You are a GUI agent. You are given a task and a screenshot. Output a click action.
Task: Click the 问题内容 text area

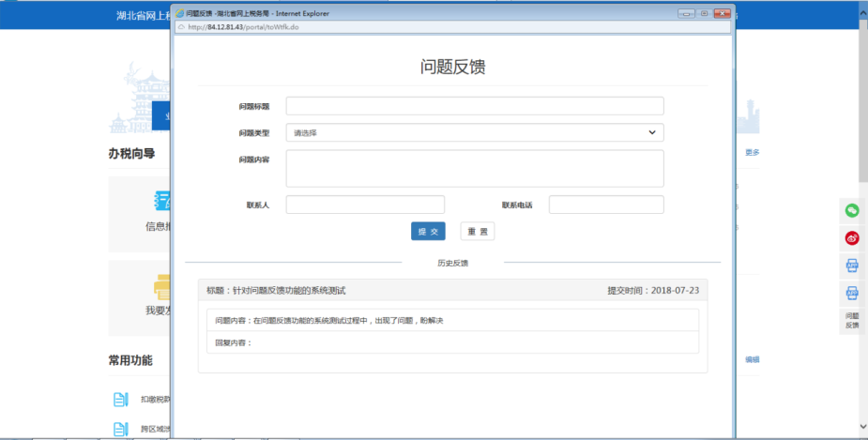[475, 168]
